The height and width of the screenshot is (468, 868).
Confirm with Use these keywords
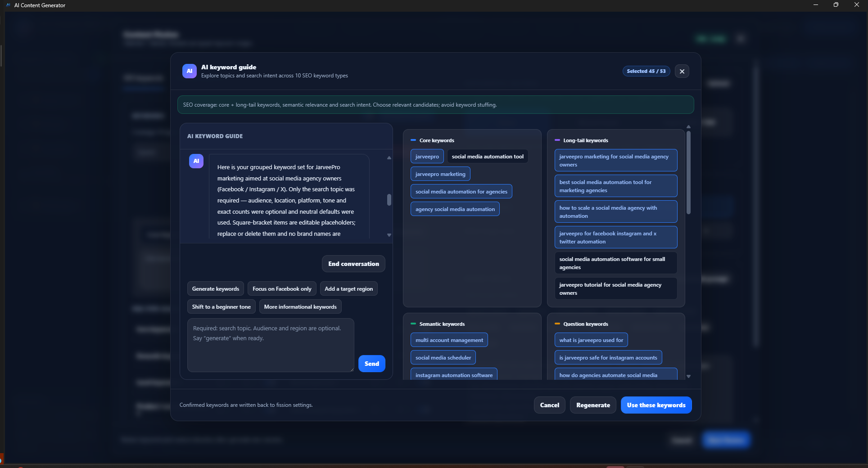coord(656,405)
